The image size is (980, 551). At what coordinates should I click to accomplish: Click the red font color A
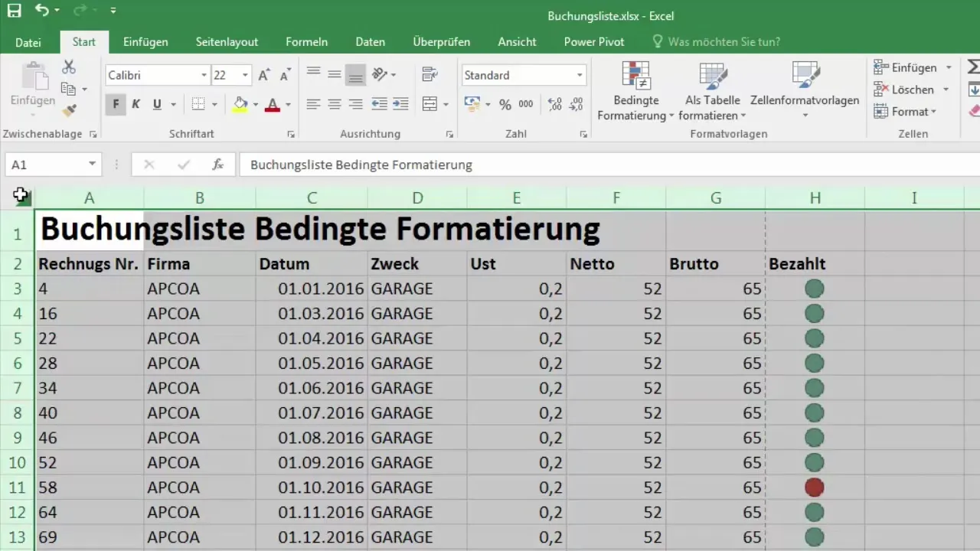coord(272,104)
